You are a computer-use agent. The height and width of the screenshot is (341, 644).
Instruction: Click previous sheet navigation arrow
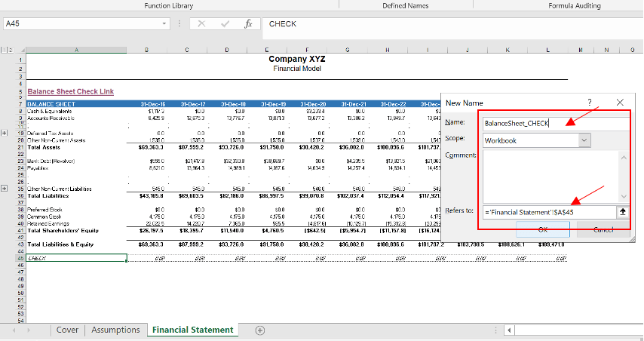[x=14, y=330]
